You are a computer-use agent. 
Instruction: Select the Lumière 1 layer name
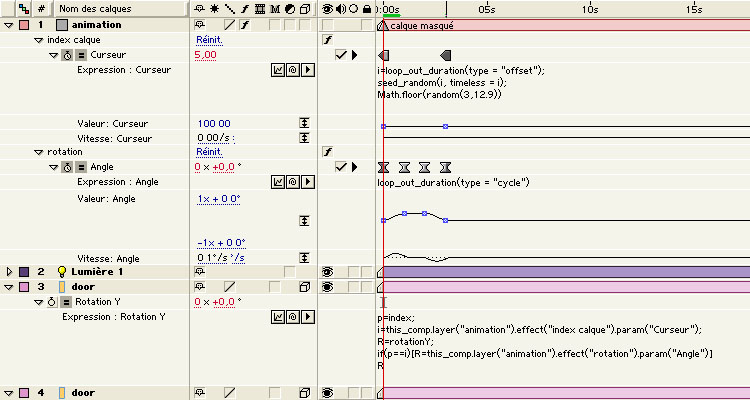97,272
